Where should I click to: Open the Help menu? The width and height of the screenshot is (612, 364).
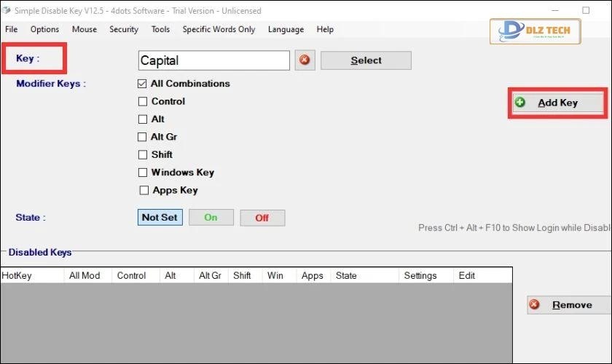325,29
